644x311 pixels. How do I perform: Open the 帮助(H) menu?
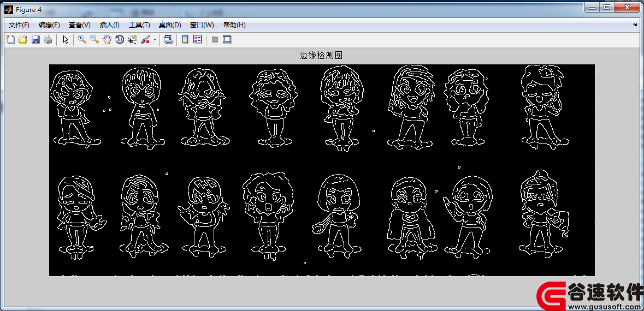click(x=234, y=25)
